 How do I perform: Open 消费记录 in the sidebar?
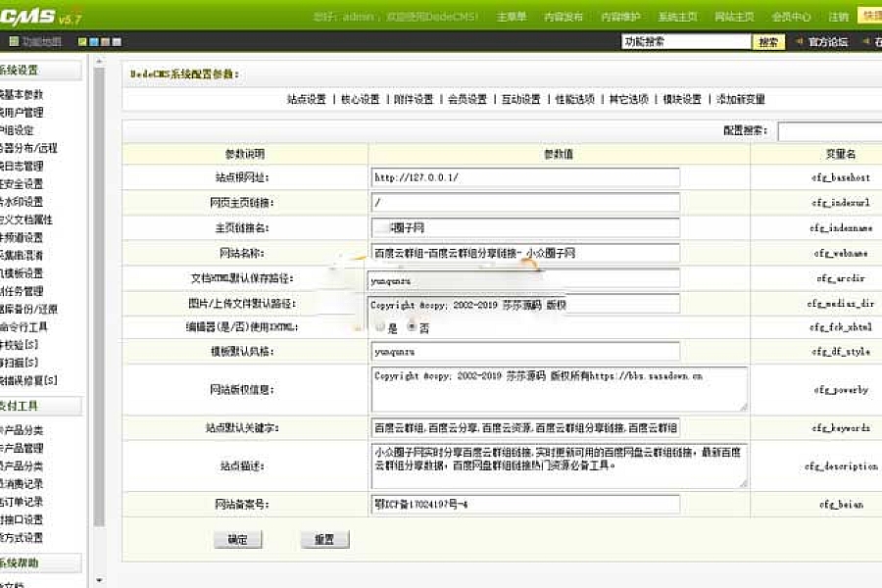(x=22, y=484)
